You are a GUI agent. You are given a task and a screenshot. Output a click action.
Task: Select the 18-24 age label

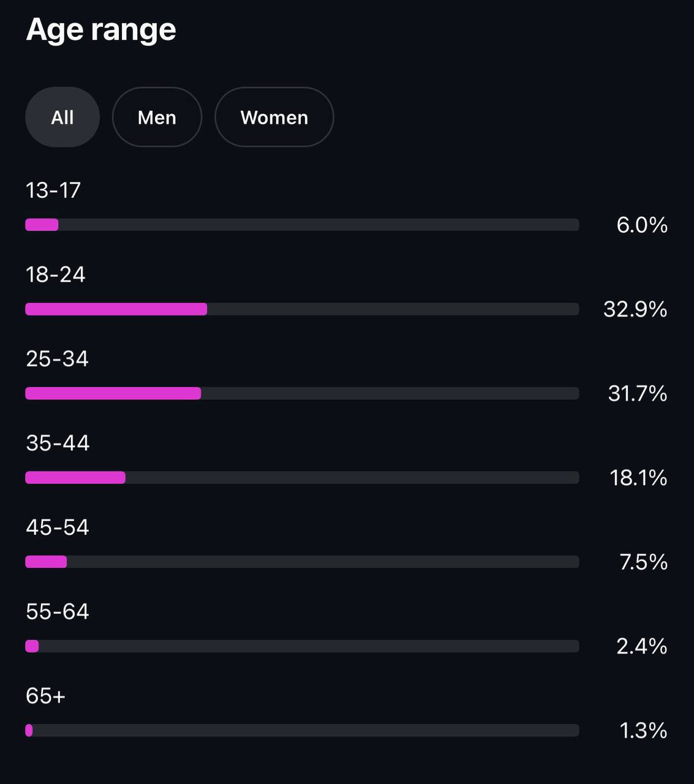(56, 274)
